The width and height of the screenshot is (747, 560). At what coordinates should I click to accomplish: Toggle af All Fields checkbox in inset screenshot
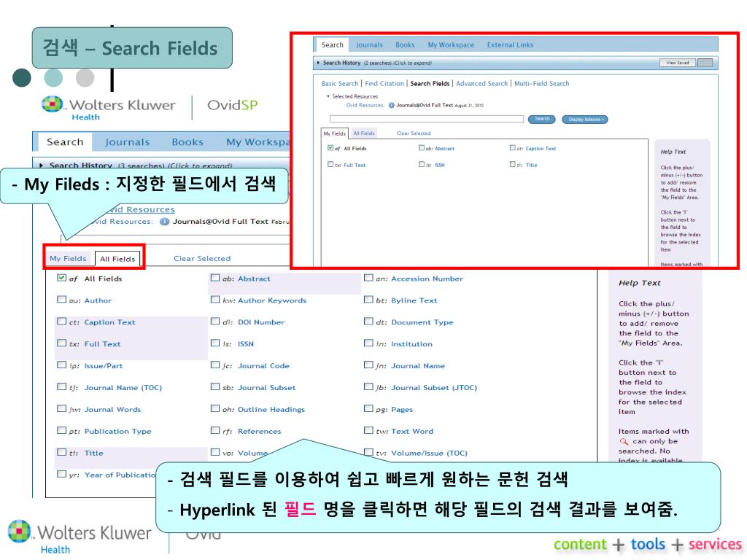[x=330, y=148]
